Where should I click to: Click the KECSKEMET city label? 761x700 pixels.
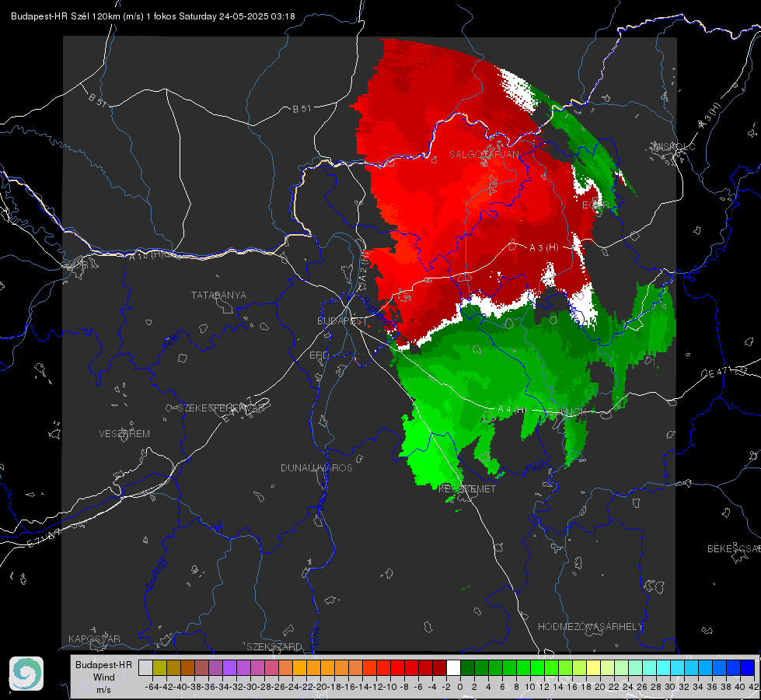click(x=467, y=489)
